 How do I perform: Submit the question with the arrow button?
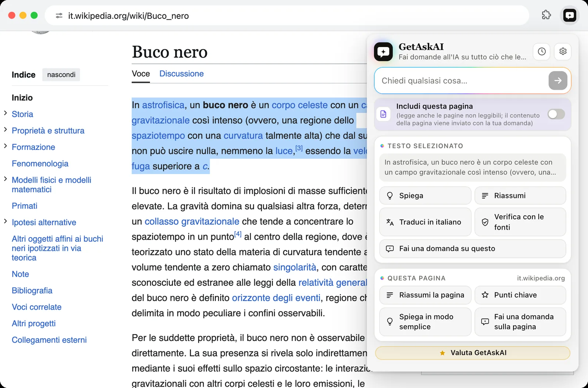pyautogui.click(x=558, y=80)
